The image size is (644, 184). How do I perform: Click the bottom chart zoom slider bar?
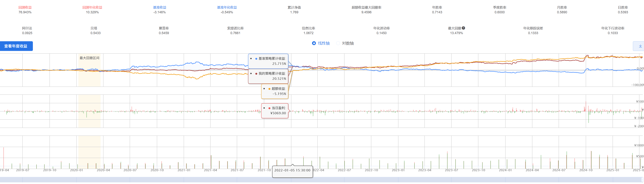(x=320, y=179)
